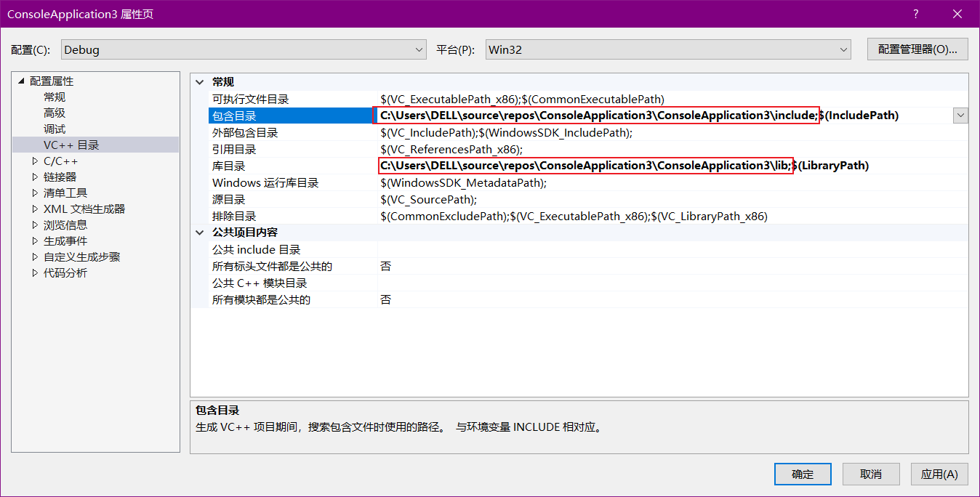Open the 包含目录 value dropdown arrow
Screen dimensions: 980x497
960,116
